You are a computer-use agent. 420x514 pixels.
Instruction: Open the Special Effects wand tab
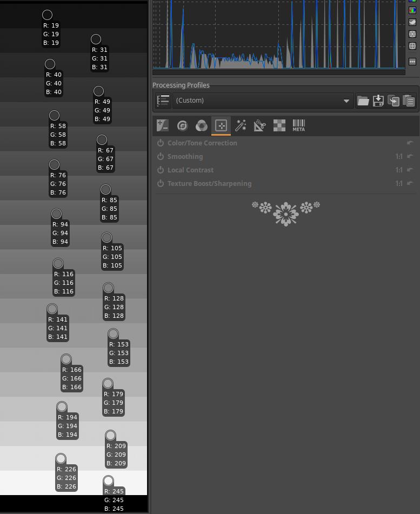pyautogui.click(x=241, y=126)
